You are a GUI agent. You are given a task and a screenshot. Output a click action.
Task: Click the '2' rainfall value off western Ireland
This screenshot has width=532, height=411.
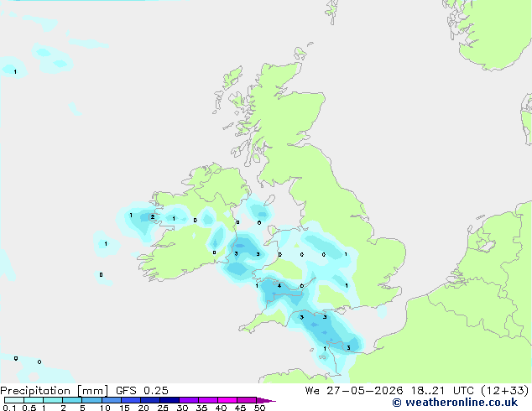[153, 217]
